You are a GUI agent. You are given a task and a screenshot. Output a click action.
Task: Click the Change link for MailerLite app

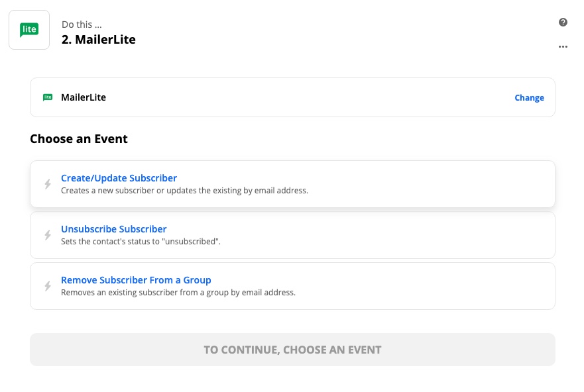click(529, 98)
